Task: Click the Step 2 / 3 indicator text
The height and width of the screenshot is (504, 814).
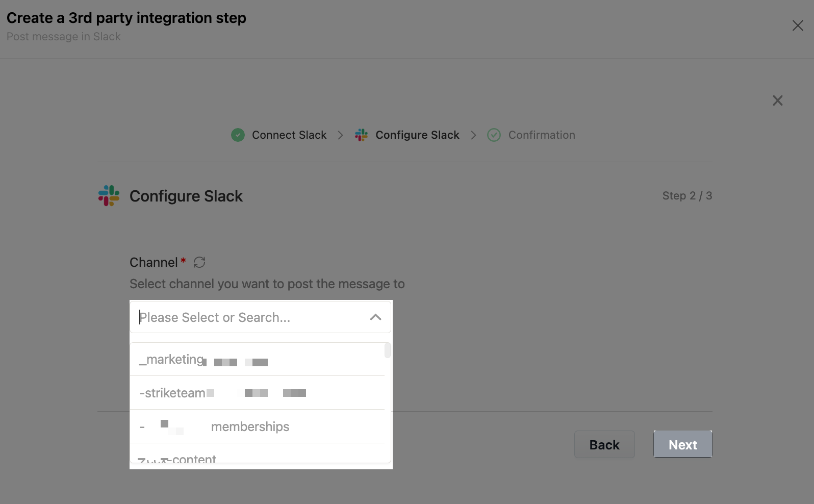Action: coord(687,196)
